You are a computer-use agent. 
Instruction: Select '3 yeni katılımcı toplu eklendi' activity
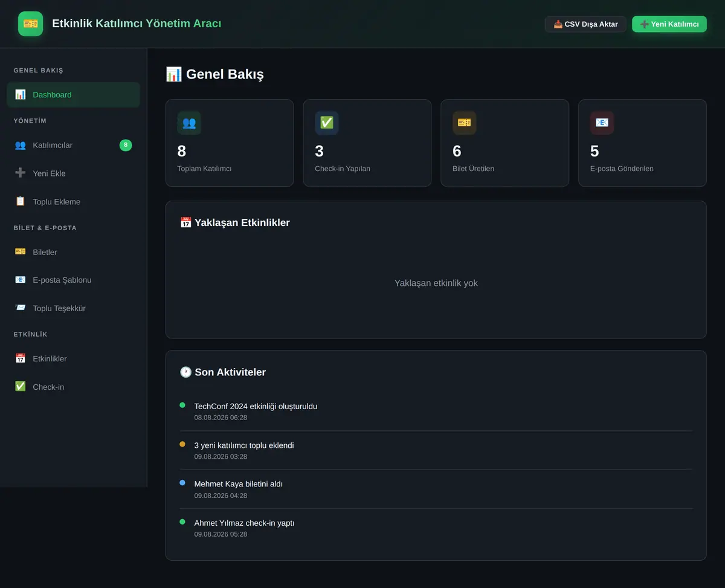(x=244, y=445)
